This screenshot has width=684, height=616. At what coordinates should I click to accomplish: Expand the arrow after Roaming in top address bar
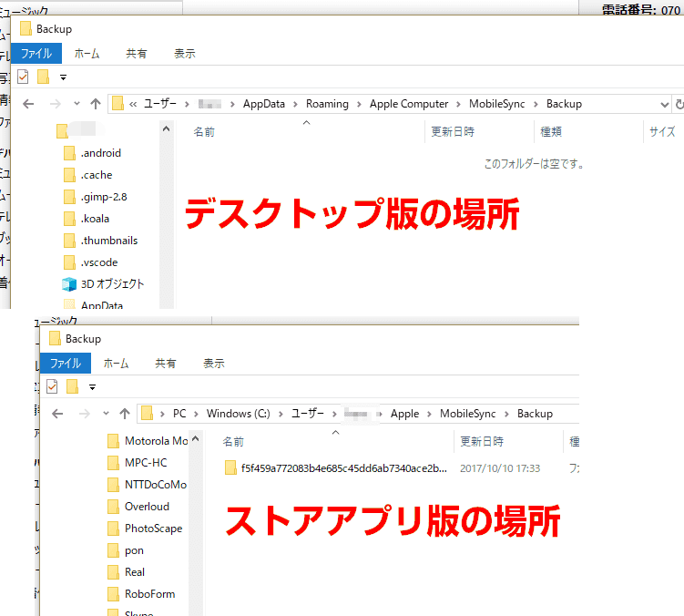[x=359, y=105]
